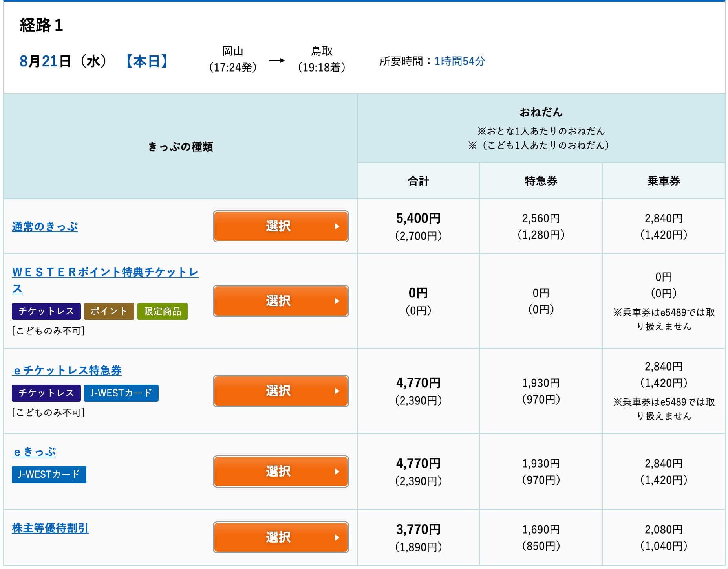The image size is (728, 569).
Task: Click J-WESTカード tag under eきっぷ
Action: click(49, 475)
